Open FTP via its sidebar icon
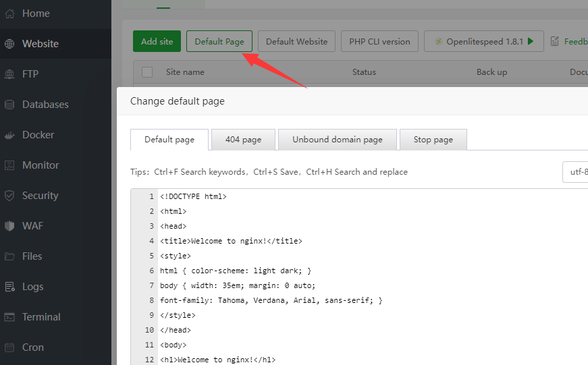Screen dimensions: 588x365 coord(9,74)
